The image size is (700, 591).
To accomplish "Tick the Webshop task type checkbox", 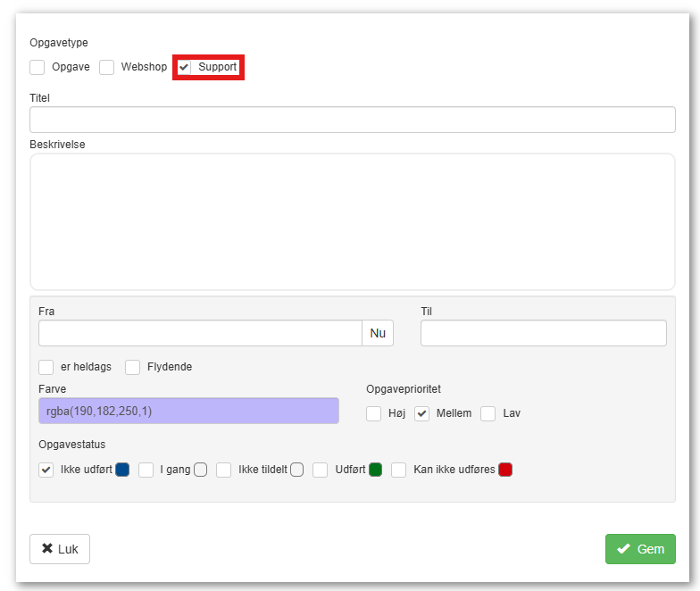I will click(107, 68).
